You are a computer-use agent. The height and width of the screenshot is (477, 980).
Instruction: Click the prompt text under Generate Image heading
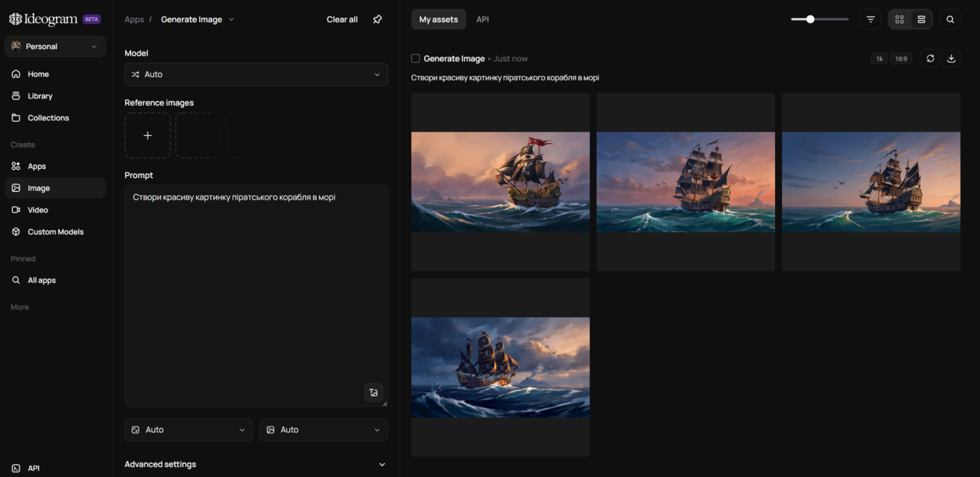pyautogui.click(x=505, y=78)
